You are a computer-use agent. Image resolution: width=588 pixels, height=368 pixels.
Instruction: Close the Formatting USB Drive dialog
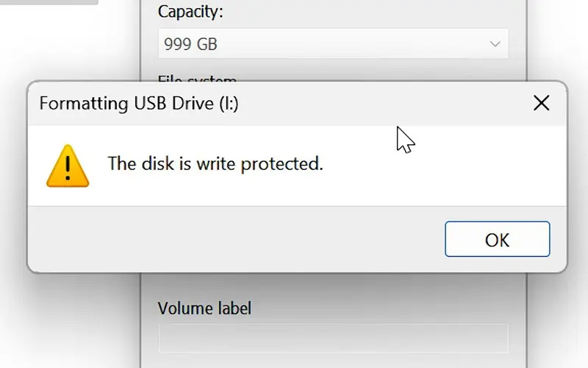click(541, 103)
